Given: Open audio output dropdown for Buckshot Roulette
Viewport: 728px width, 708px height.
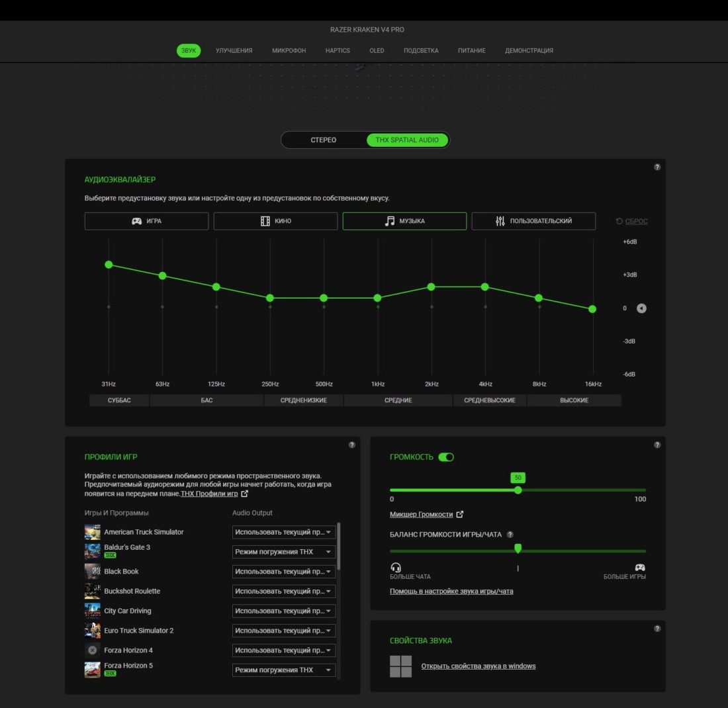Looking at the screenshot, I should (x=284, y=591).
